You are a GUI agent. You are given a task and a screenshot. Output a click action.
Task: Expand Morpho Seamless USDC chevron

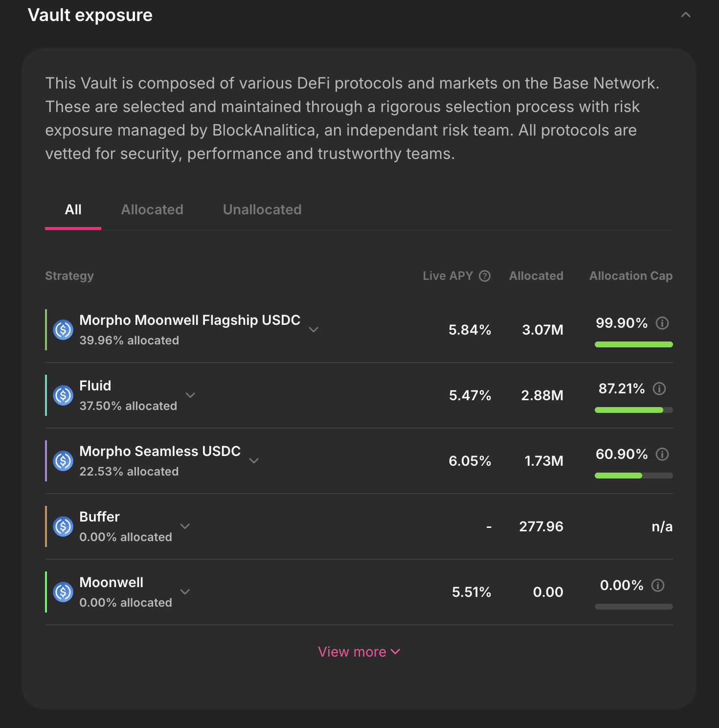[x=254, y=461]
